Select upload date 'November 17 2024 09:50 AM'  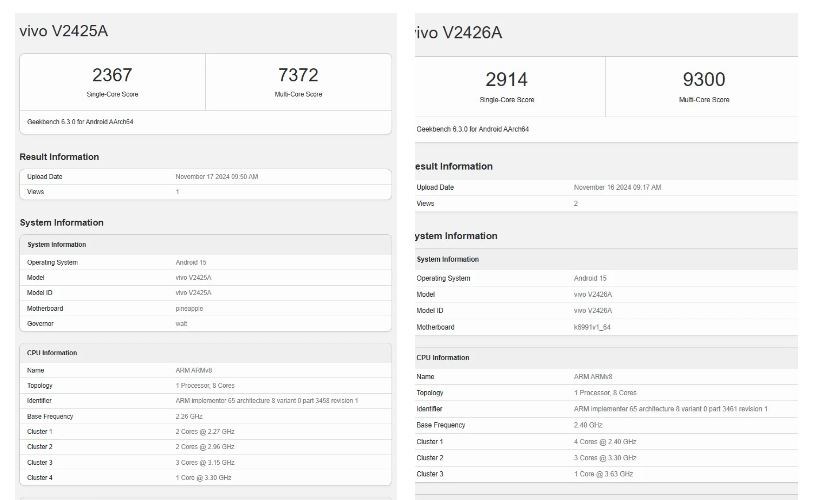(x=216, y=177)
